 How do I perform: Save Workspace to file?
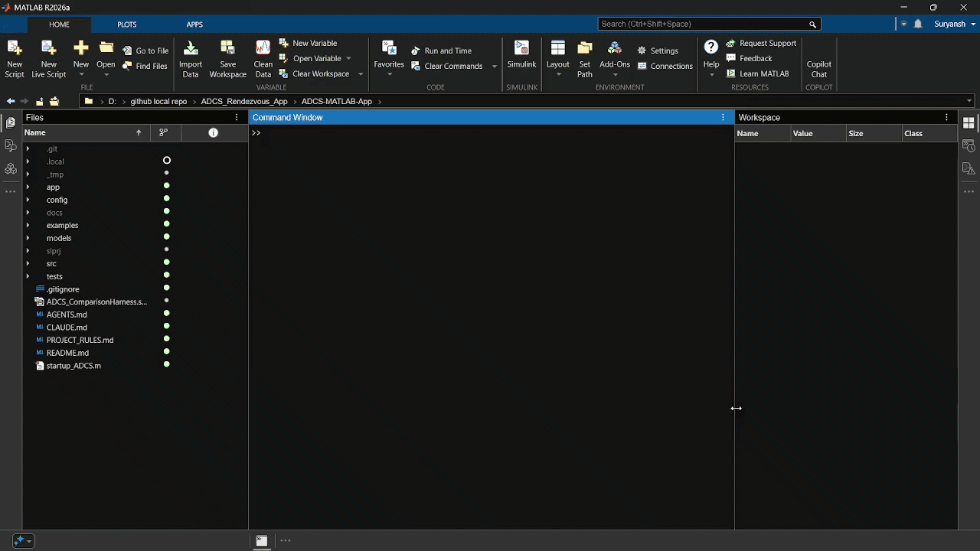[227, 59]
